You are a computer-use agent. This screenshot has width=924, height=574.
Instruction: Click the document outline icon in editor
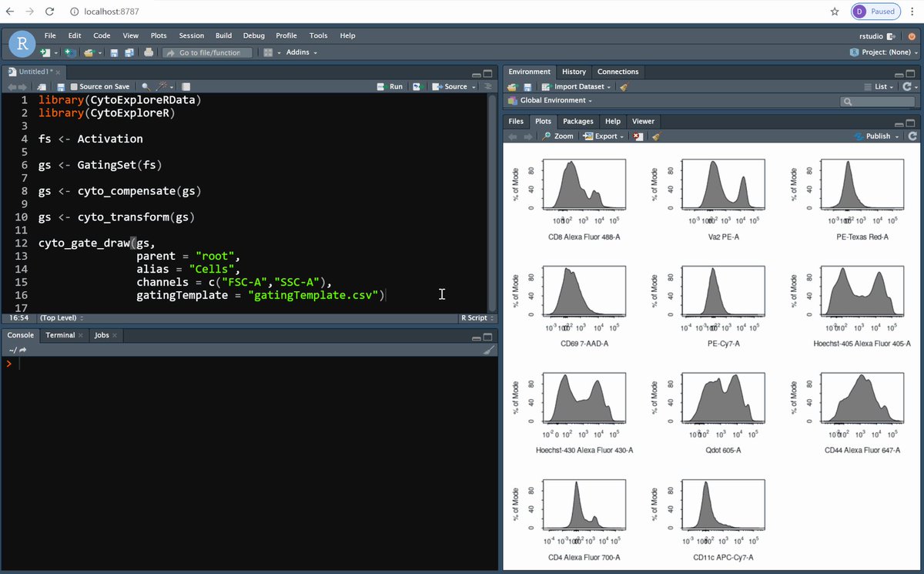pyautogui.click(x=488, y=87)
